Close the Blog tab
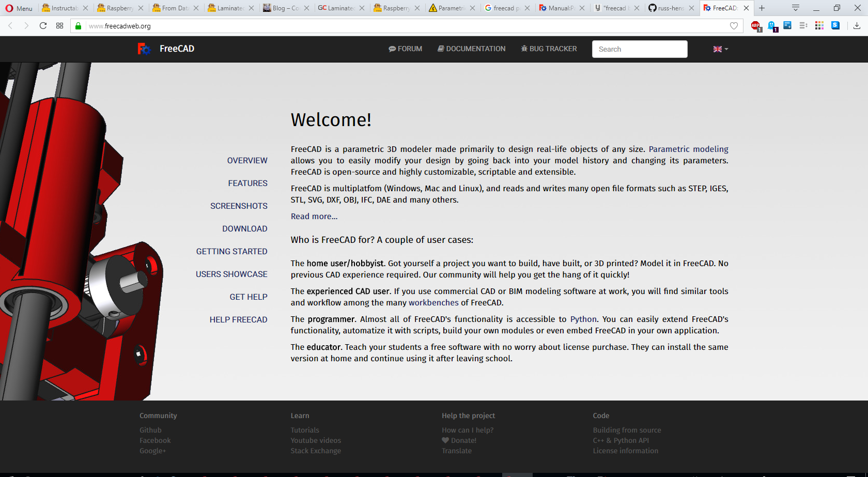The height and width of the screenshot is (477, 868). (306, 8)
